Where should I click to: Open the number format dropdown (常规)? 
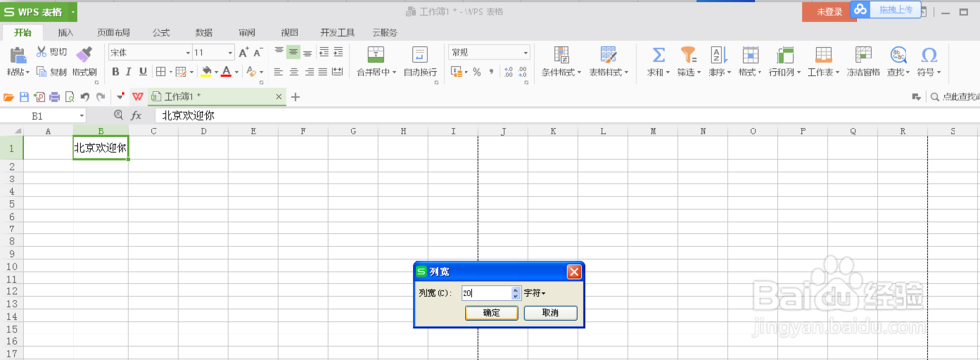(x=525, y=53)
